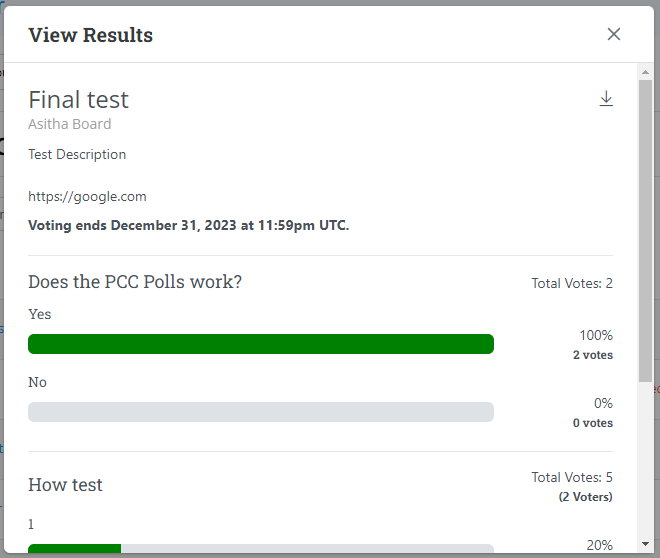The image size is (660, 558).
Task: Close the View Results dialog
Action: pyautogui.click(x=614, y=34)
